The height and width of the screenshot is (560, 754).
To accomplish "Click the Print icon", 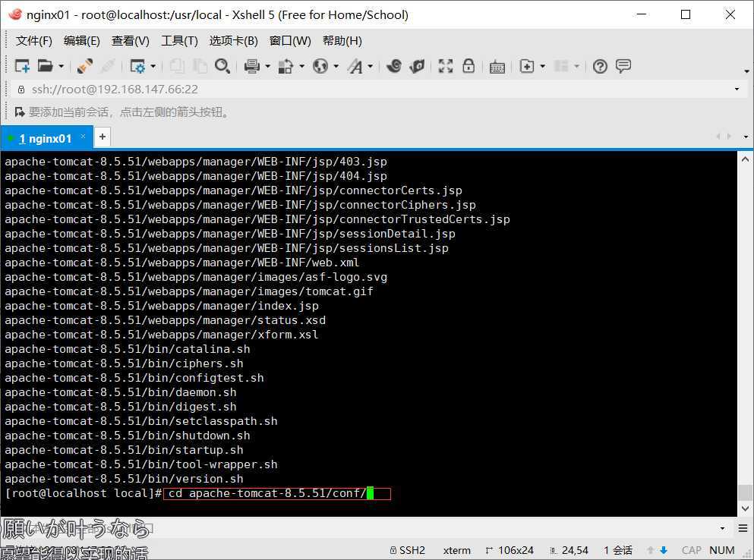I will 251,66.
